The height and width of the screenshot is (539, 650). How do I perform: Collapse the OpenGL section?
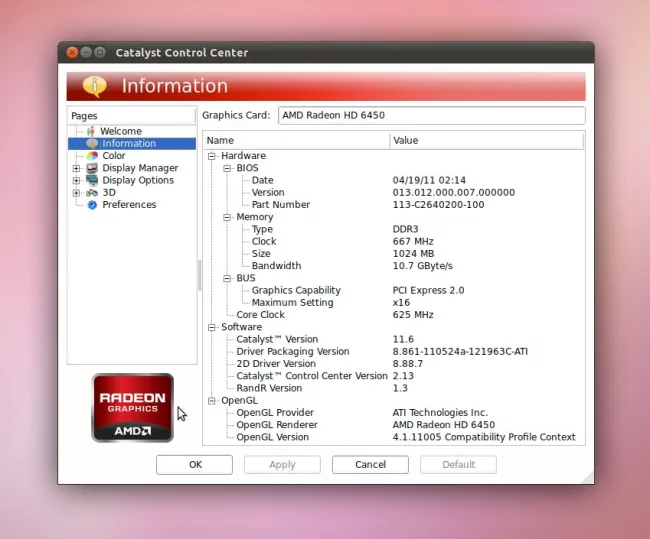click(212, 401)
